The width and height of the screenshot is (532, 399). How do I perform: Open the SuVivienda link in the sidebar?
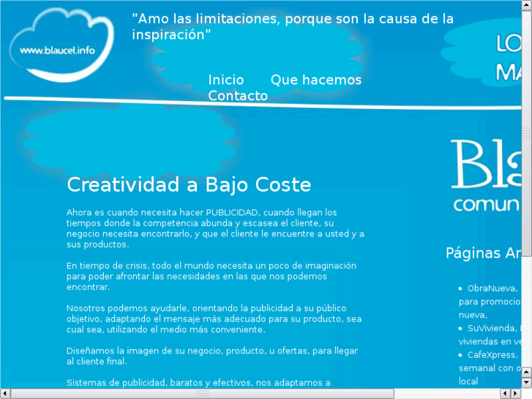492,328
